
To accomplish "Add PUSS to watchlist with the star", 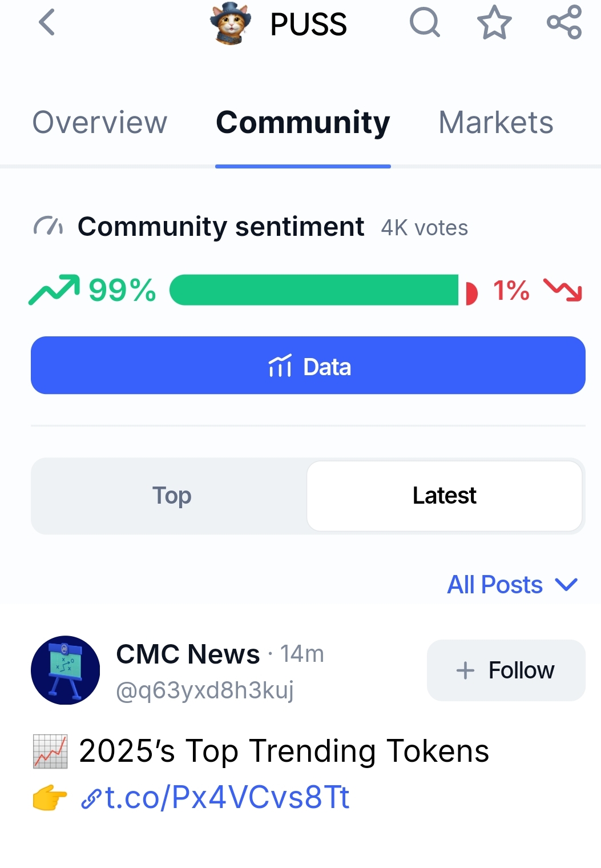I will tap(494, 23).
